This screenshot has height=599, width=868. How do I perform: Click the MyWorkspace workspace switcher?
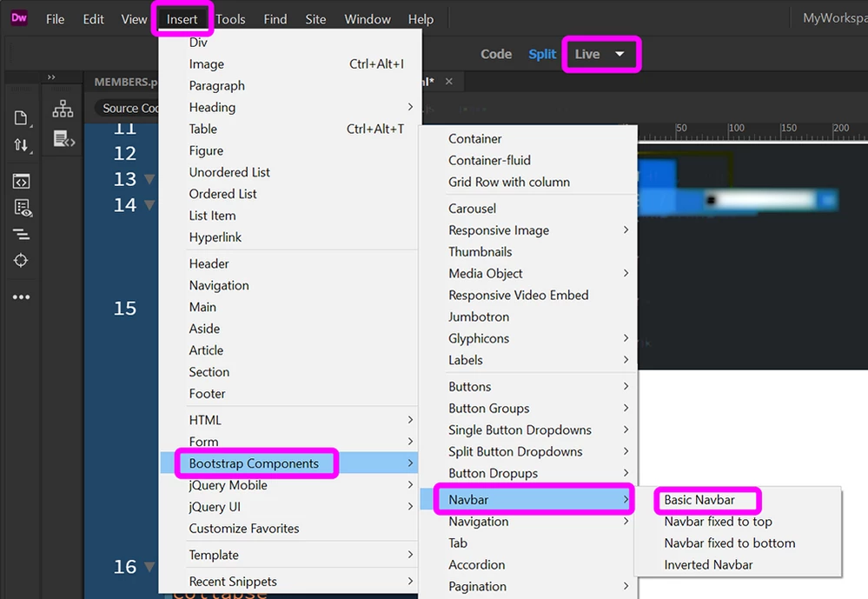click(835, 18)
